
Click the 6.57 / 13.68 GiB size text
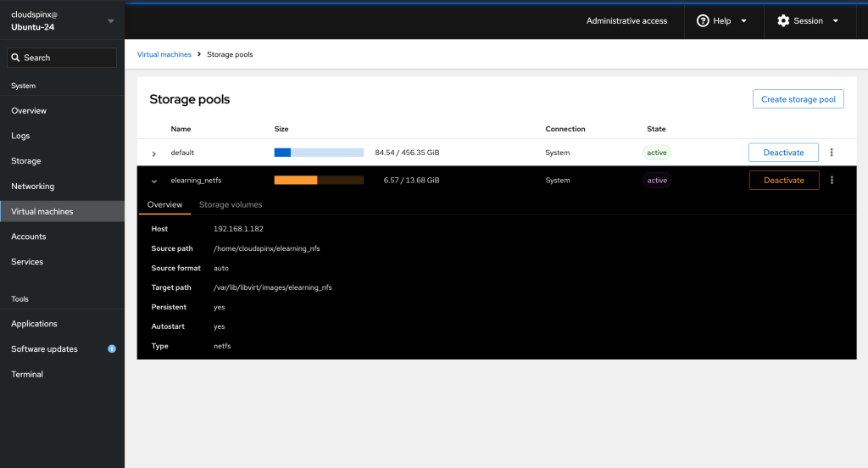coord(411,180)
